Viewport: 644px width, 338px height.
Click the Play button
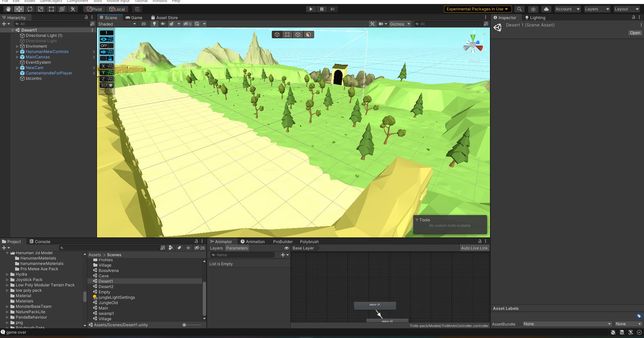[311, 9]
